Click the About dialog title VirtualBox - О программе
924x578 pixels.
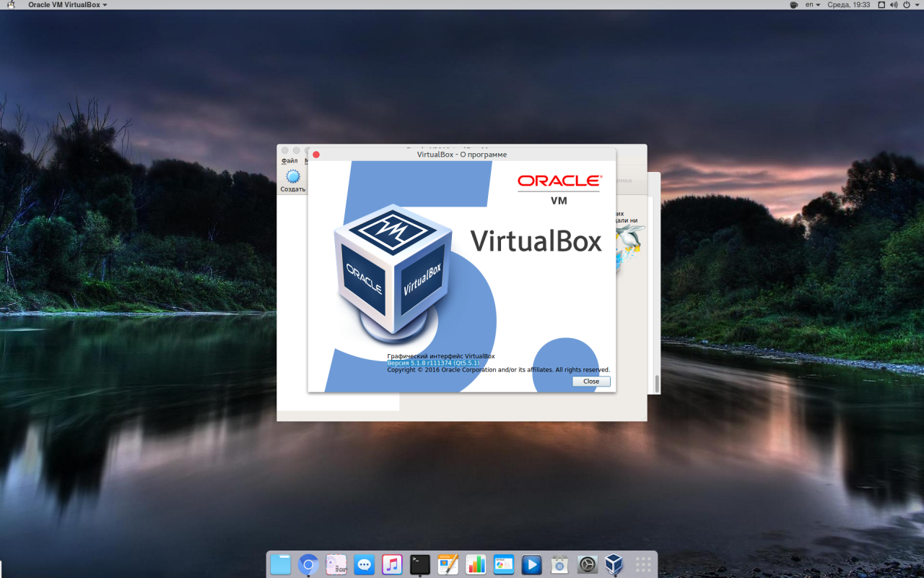[x=462, y=155]
